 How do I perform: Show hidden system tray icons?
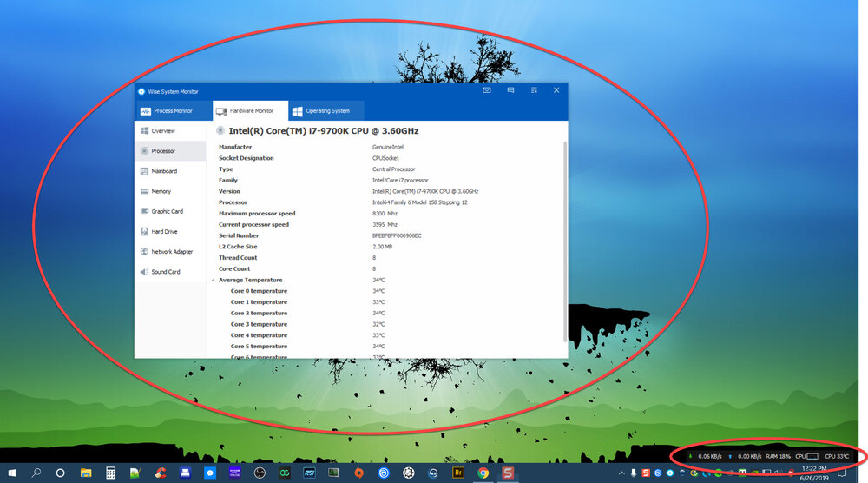621,473
